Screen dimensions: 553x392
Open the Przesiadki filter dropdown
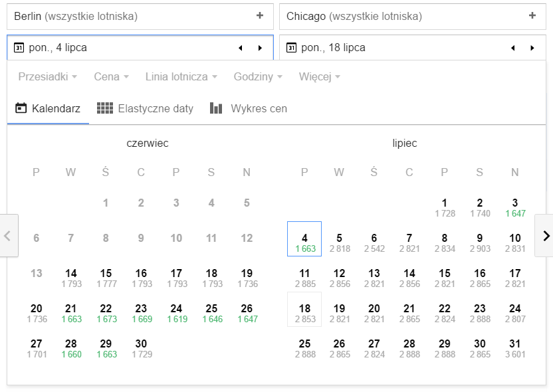(48, 76)
